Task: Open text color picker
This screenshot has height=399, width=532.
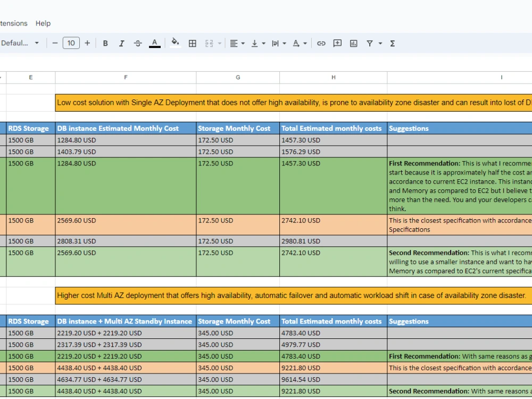Action: click(154, 44)
